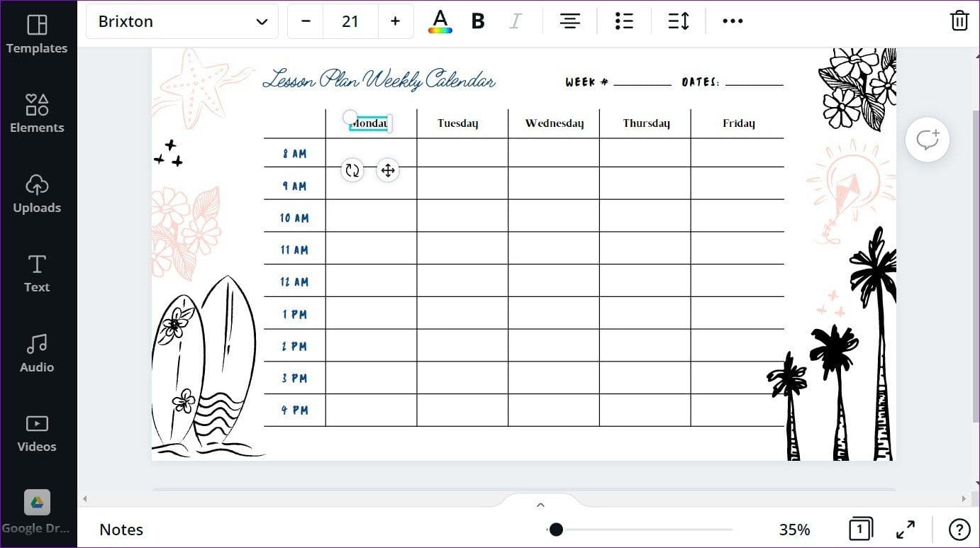Screen dimensions: 980x548
Task: Select the WEEK # label
Action: [586, 82]
